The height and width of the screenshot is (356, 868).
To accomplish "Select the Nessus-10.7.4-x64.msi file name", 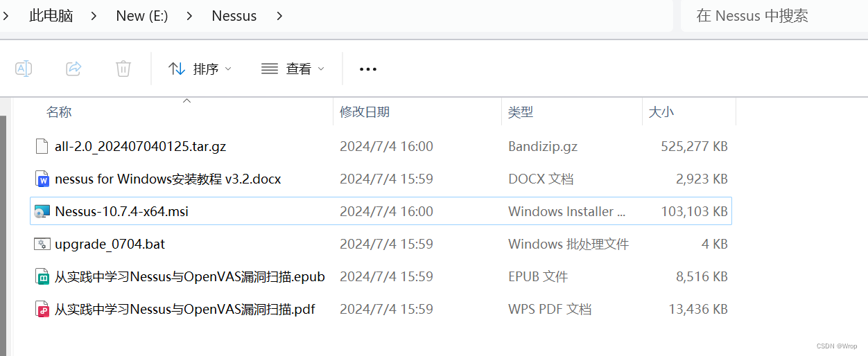I will [122, 211].
